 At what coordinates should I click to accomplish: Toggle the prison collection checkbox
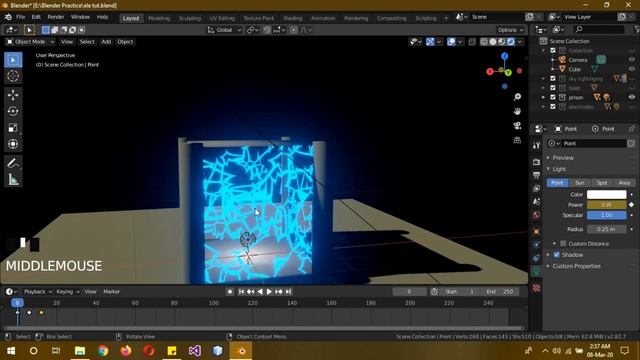coord(553,97)
